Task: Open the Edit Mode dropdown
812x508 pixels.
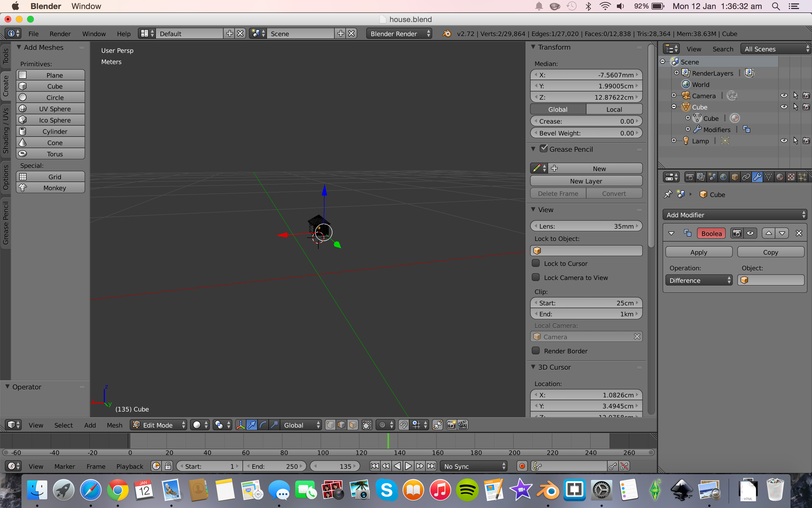Action: [x=158, y=425]
